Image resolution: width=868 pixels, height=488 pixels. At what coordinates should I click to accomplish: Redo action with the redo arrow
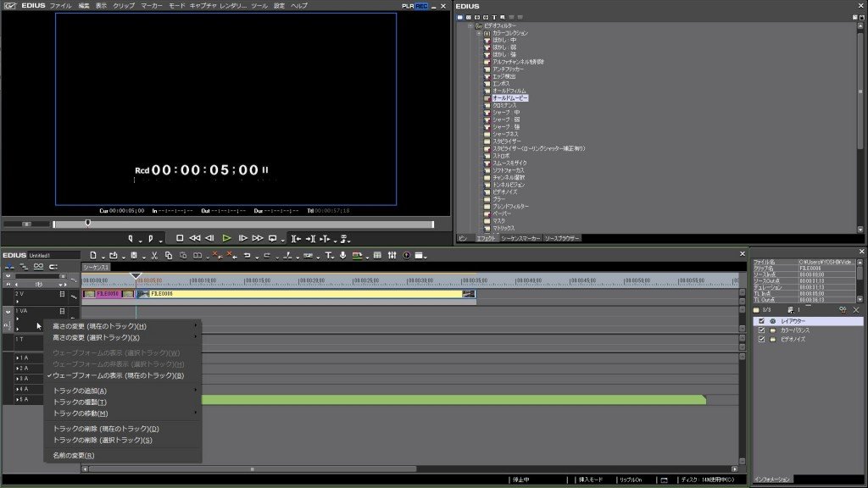tap(267, 255)
